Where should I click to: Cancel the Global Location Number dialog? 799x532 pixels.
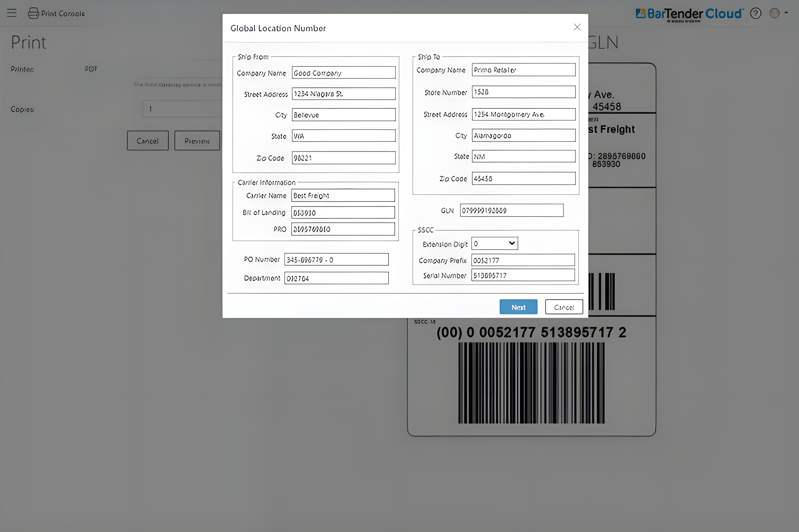564,306
